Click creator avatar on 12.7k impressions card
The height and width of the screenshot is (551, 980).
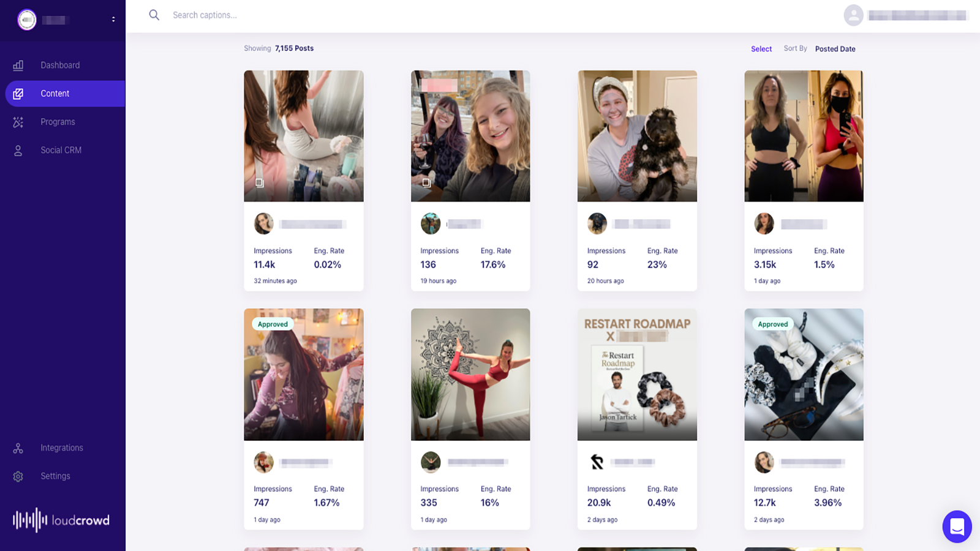point(764,462)
